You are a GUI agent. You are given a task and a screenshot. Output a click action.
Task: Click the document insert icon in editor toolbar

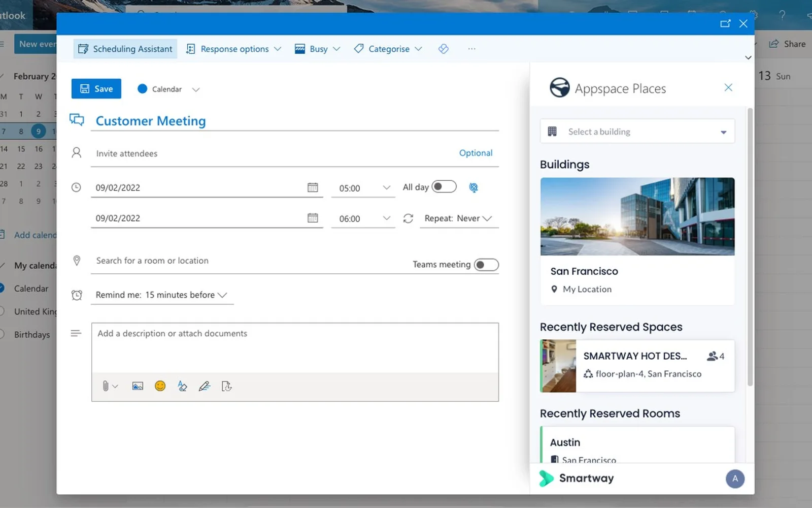coord(227,386)
